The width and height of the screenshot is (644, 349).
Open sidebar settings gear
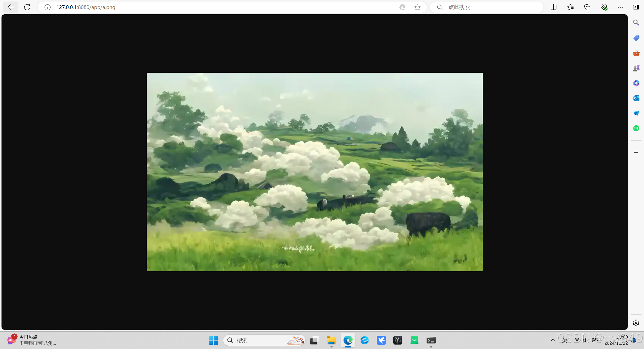click(x=636, y=323)
